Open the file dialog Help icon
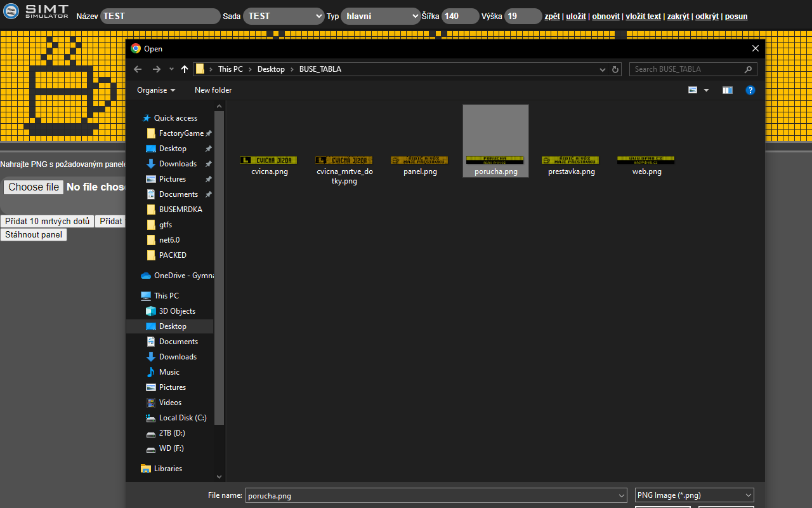Screen dimensions: 812x508 tap(750, 90)
